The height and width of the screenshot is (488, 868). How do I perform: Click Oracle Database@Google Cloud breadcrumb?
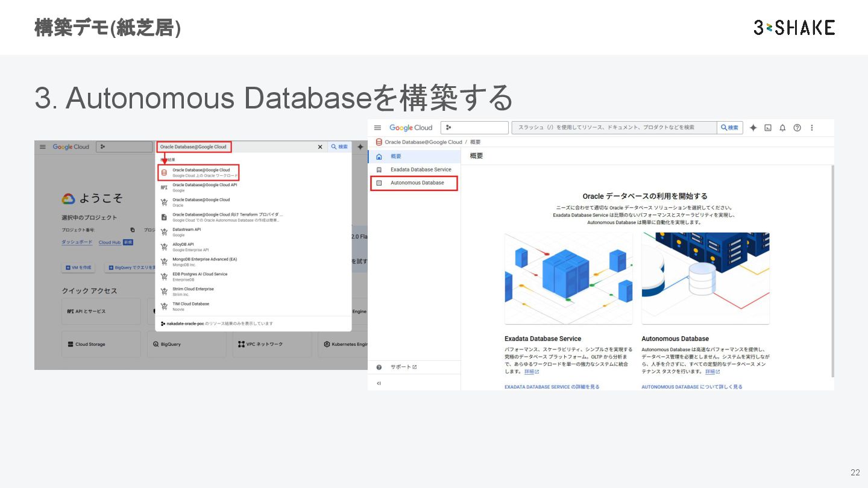tap(423, 142)
